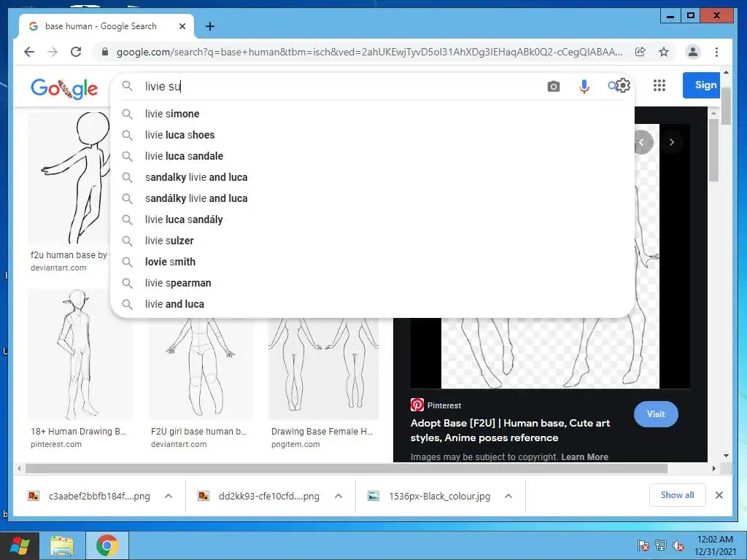Click the Chrome taskbar icon
Viewport: 747px width, 560px height.
click(107, 545)
